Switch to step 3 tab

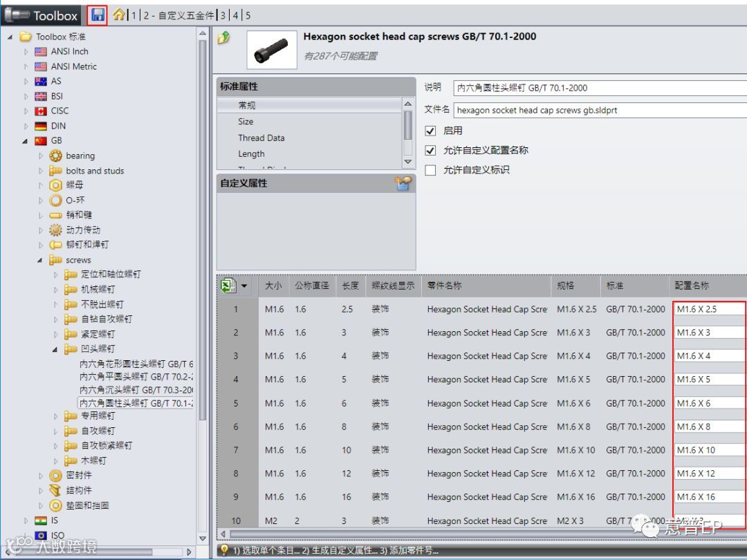click(223, 16)
